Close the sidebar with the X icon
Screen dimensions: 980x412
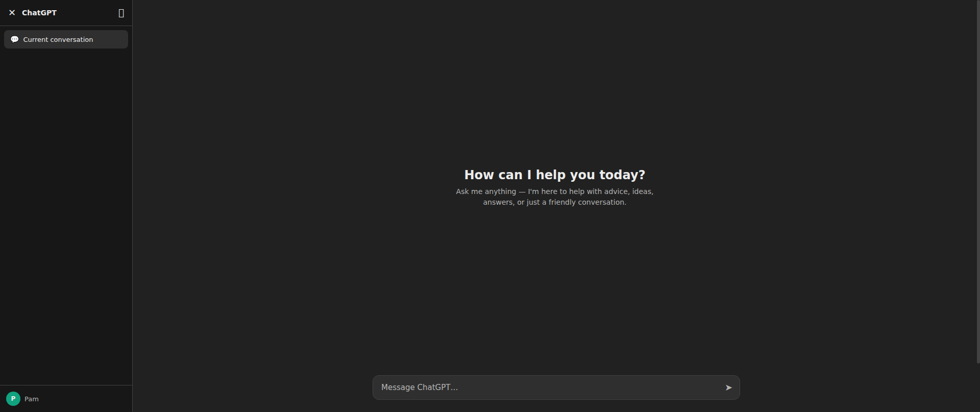coord(12,13)
